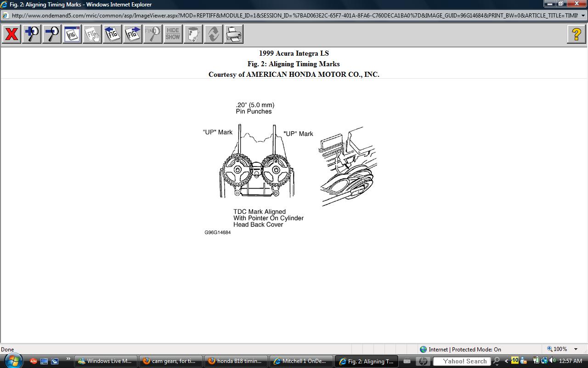The height and width of the screenshot is (368, 588).
Task: Go to the previous figure
Action: pos(113,34)
